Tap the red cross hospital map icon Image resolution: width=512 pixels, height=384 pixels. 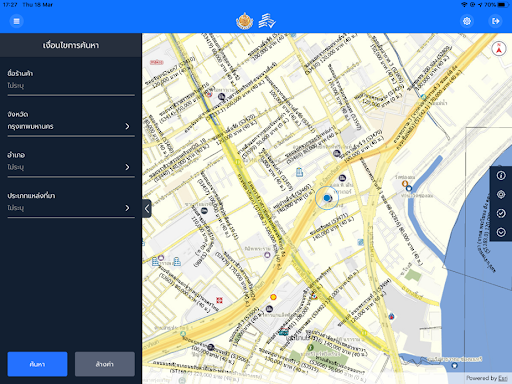click(x=219, y=300)
